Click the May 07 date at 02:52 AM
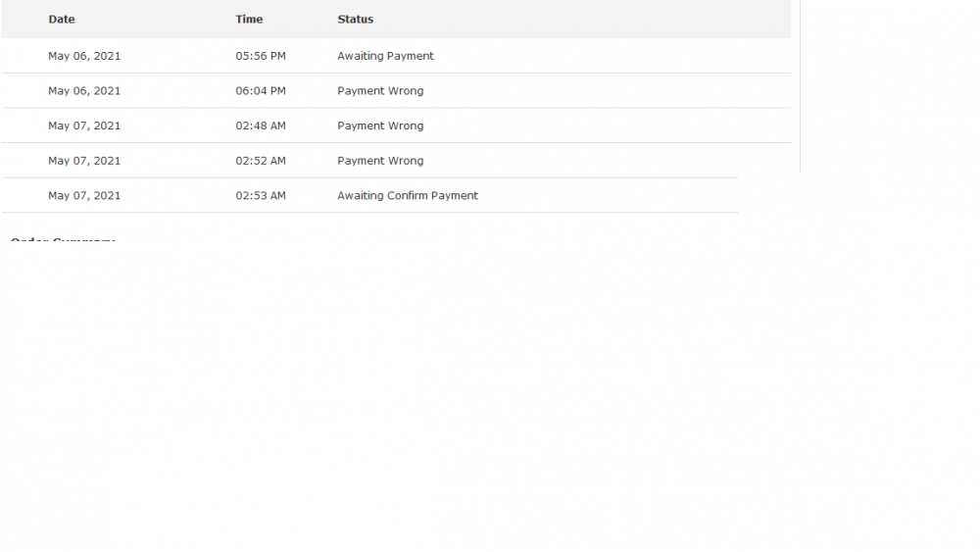Image resolution: width=980 pixels, height=552 pixels. tap(84, 161)
